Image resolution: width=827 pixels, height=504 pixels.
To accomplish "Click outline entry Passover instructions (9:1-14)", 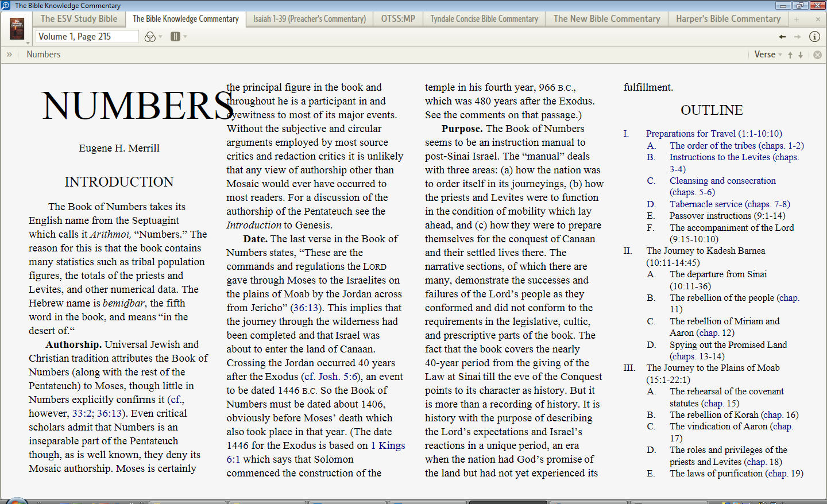I will [x=728, y=216].
